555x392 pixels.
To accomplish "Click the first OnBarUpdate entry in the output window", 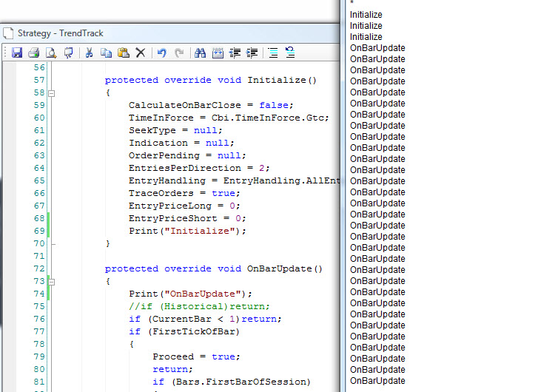I will 377,48.
